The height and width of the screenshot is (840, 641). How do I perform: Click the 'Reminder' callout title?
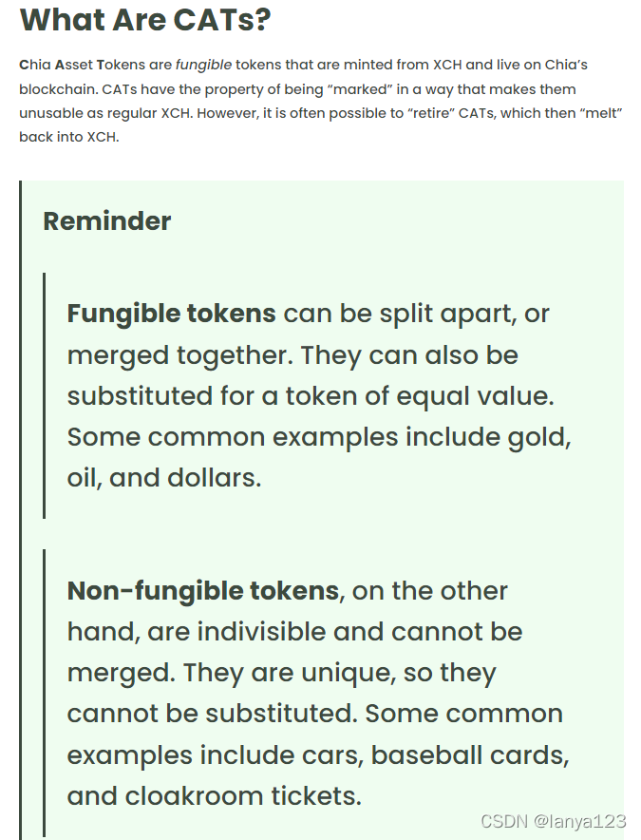coord(106,221)
